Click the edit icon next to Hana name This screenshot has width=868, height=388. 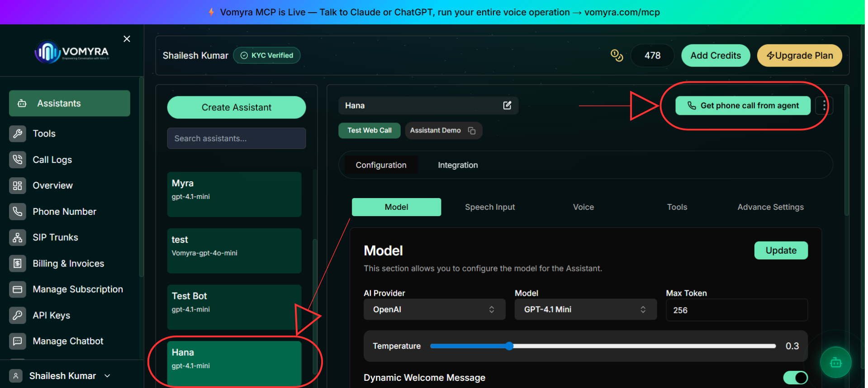507,105
